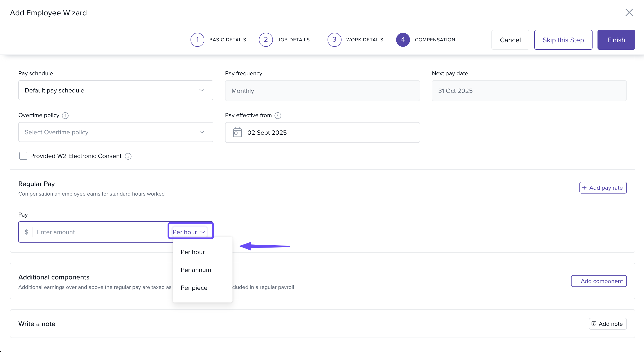Screen dimensions: 644x352
Task: Click the Add note button
Action: 607,324
